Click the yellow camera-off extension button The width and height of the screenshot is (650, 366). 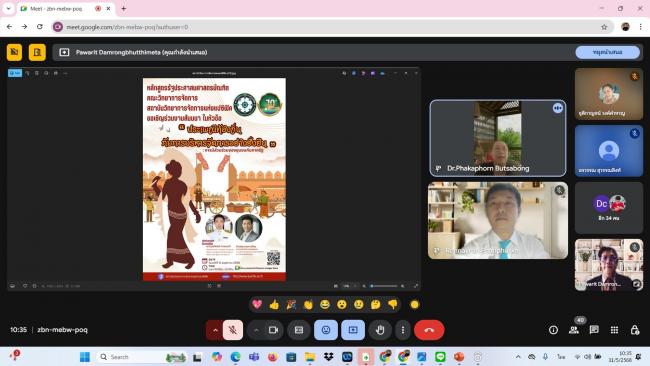point(15,52)
